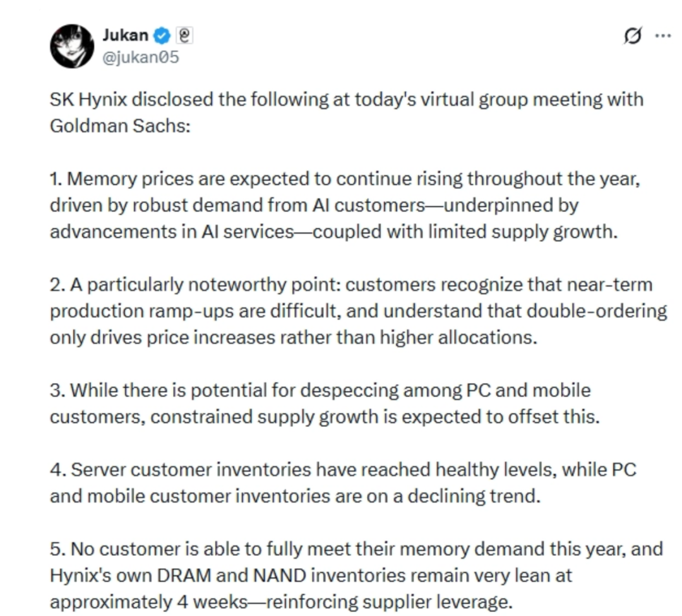Expand post actions from the ellipsis dropdown

click(x=662, y=36)
